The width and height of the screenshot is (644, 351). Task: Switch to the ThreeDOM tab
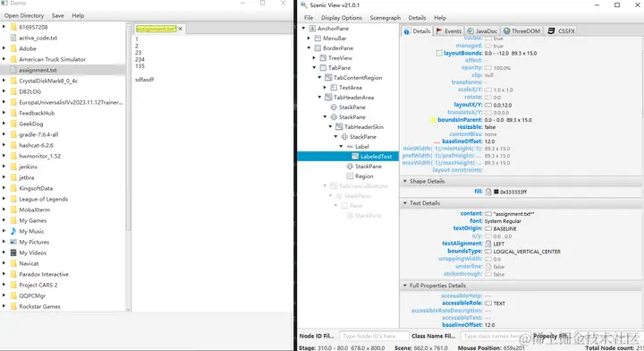click(521, 30)
